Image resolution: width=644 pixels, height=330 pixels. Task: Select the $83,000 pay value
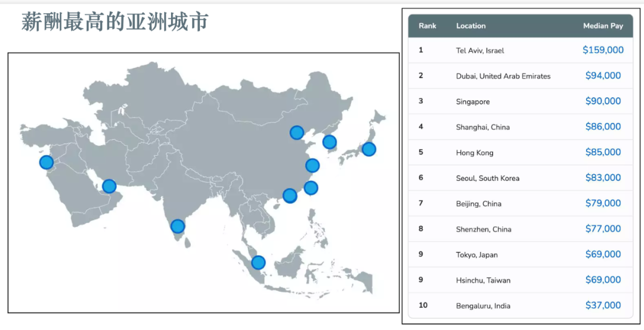click(603, 178)
